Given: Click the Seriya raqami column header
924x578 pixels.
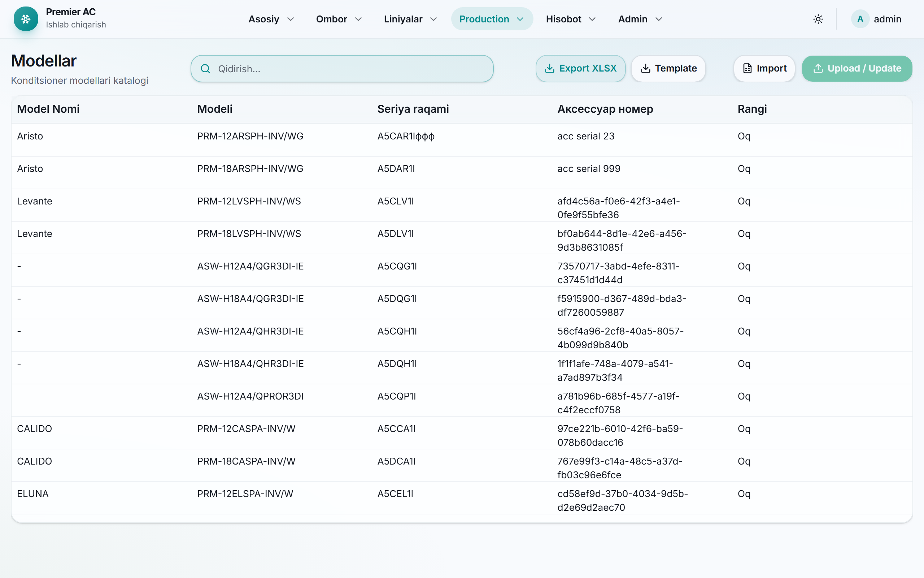Looking at the screenshot, I should (x=413, y=109).
